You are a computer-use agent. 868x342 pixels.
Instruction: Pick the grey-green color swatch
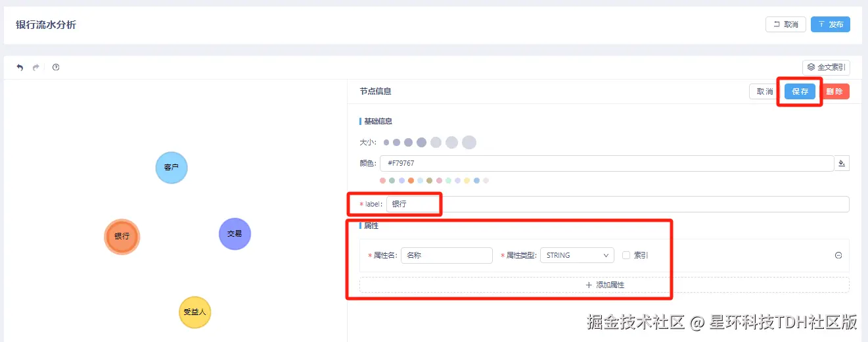[392, 180]
